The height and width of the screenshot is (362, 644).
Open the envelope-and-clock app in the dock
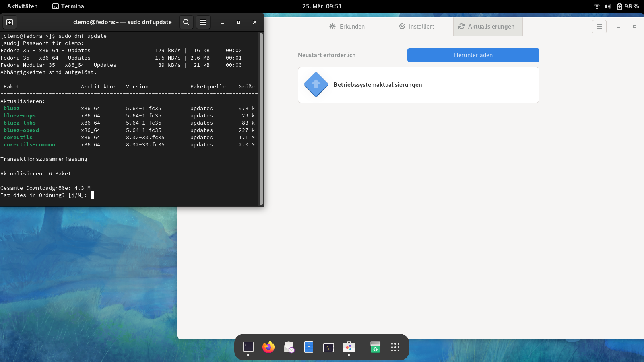coord(289,347)
